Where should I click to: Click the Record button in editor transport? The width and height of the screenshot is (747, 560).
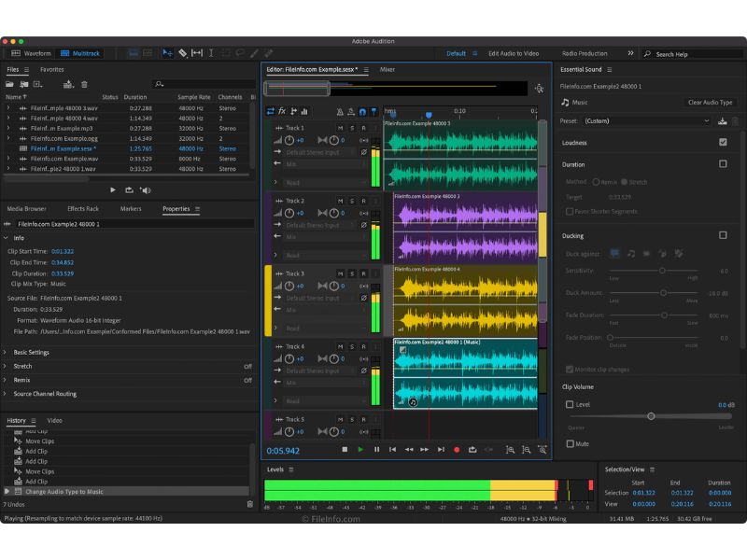(x=457, y=450)
